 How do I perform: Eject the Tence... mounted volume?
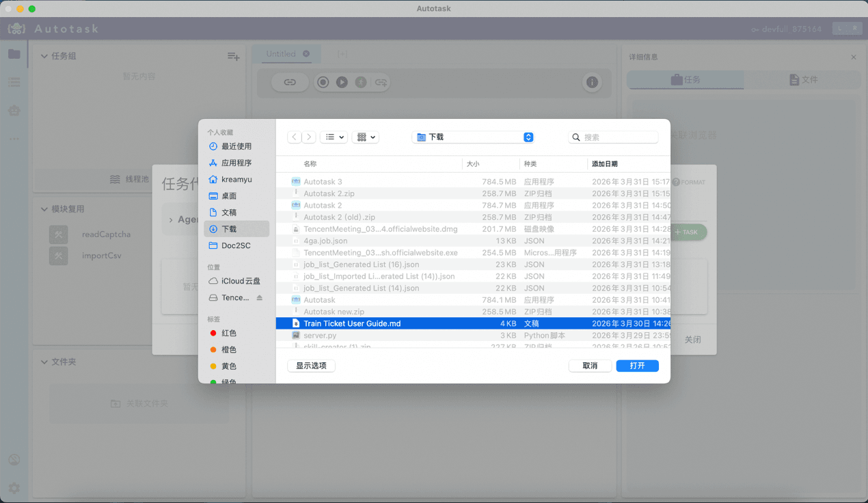click(x=260, y=298)
